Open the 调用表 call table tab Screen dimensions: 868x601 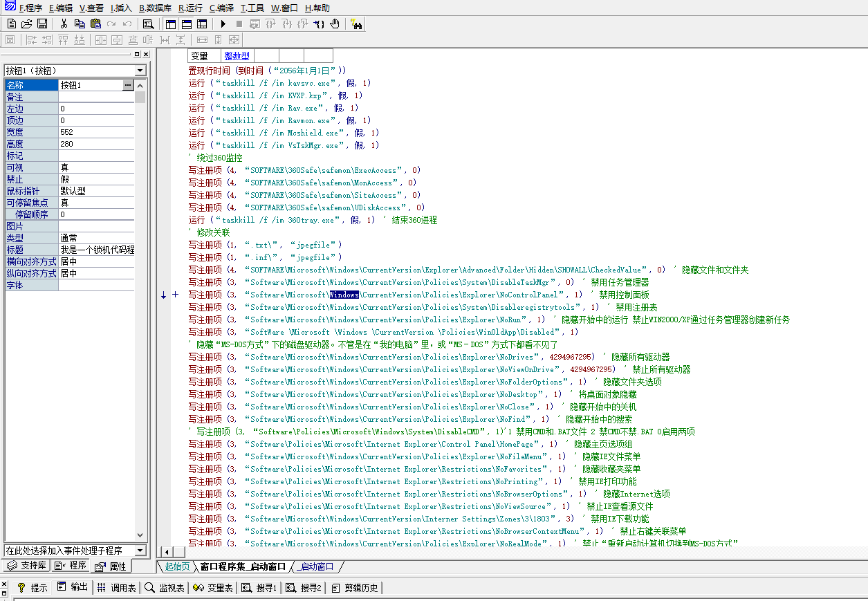[x=116, y=587]
